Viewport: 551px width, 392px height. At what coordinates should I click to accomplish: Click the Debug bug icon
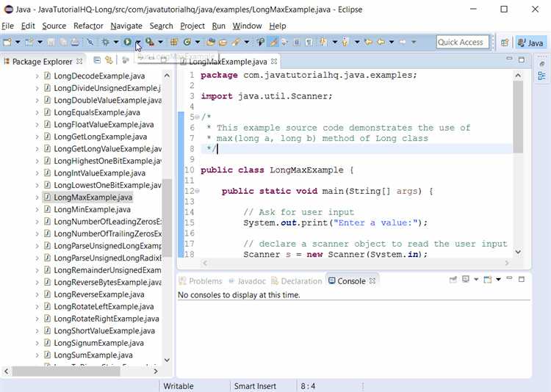click(x=105, y=42)
